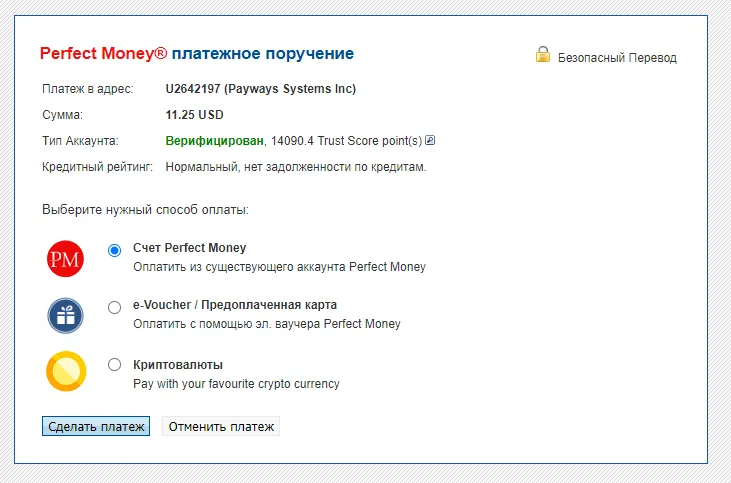This screenshot has height=483, width=731.
Task: Click payee U2642197 (Payways Systems Inc)
Action: pyautogui.click(x=260, y=89)
